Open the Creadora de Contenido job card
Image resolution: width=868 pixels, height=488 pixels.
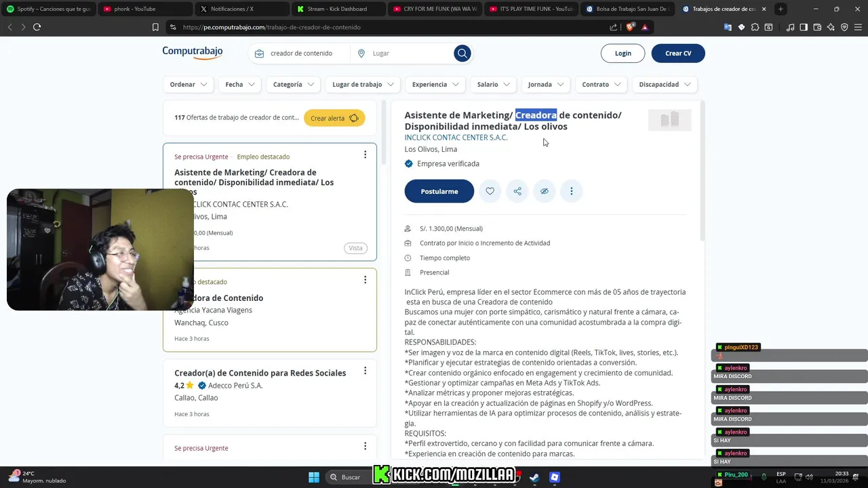coord(269,310)
